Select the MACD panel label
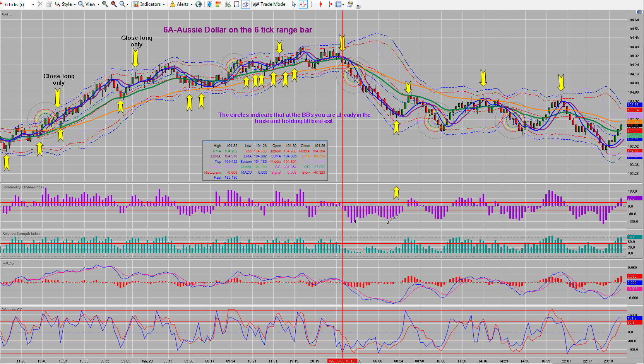 click(8, 263)
